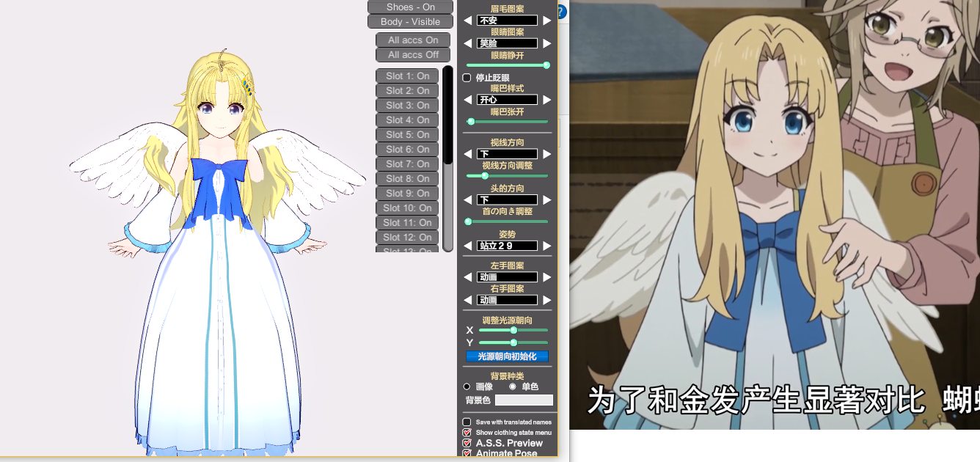This screenshot has height=462, width=980.
Task: Toggle Slot 8: On accessory button
Action: 408,179
